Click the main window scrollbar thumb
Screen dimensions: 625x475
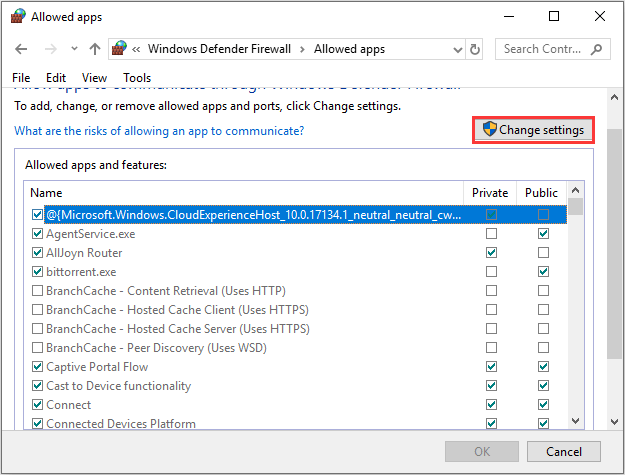point(614,244)
